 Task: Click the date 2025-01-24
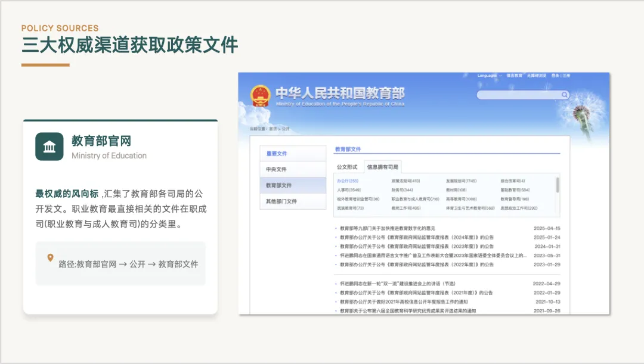547,237
